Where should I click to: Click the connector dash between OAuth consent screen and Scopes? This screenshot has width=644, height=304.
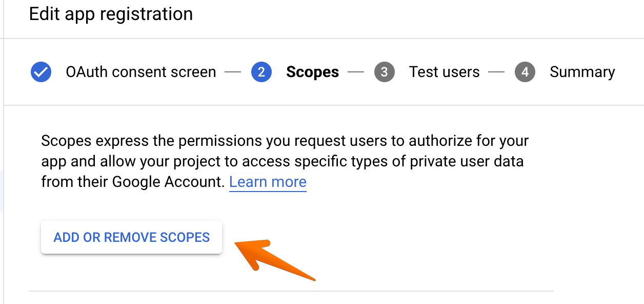point(233,72)
